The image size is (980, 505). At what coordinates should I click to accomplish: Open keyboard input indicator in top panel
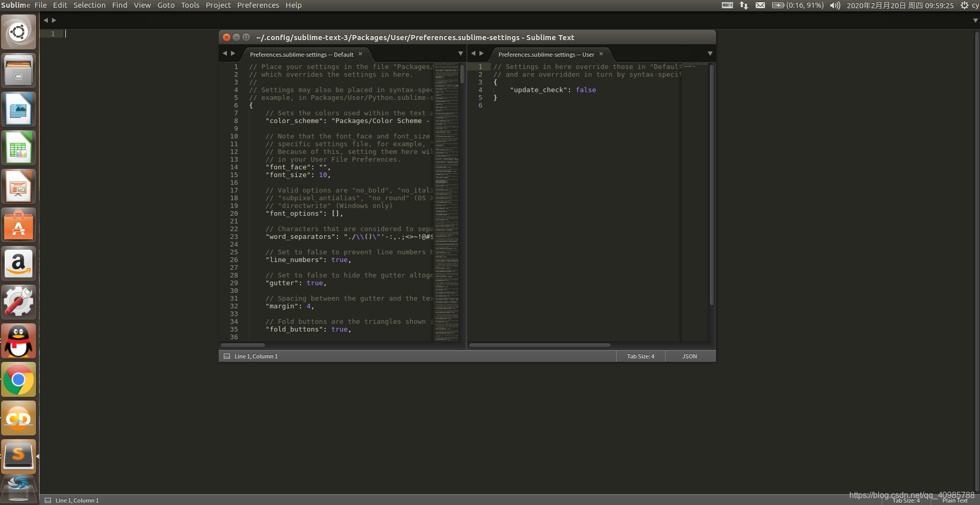[x=727, y=5]
